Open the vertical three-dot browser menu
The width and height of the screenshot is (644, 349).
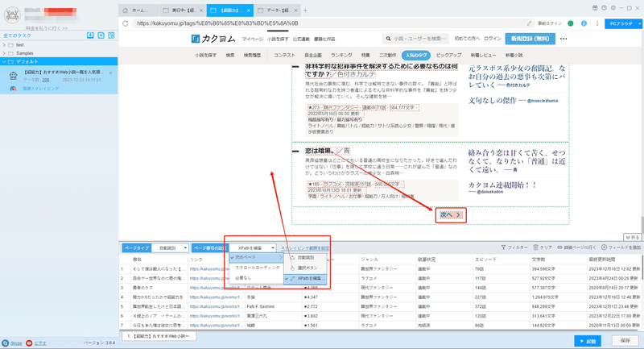597,23
